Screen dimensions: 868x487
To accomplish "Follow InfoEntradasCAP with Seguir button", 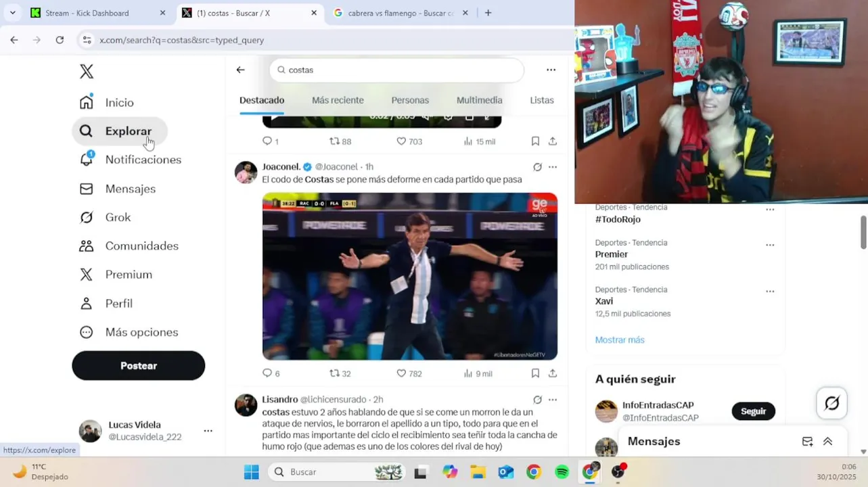I will click(x=753, y=411).
